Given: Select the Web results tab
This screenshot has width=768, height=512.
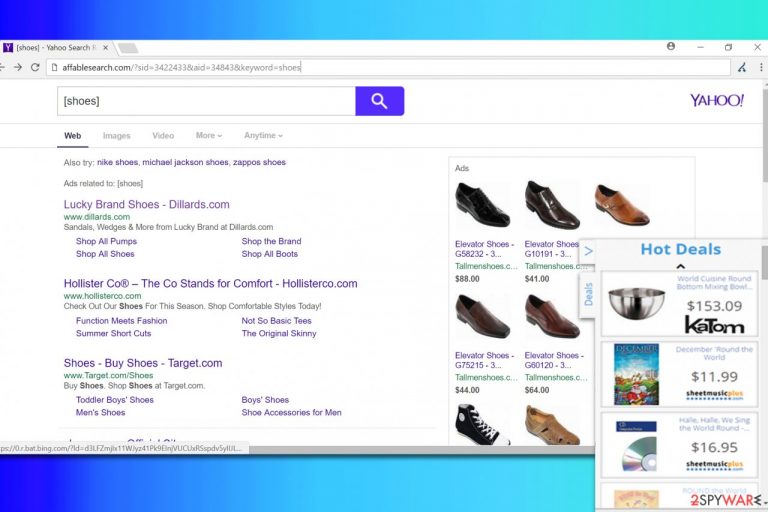Looking at the screenshot, I should tap(72, 136).
